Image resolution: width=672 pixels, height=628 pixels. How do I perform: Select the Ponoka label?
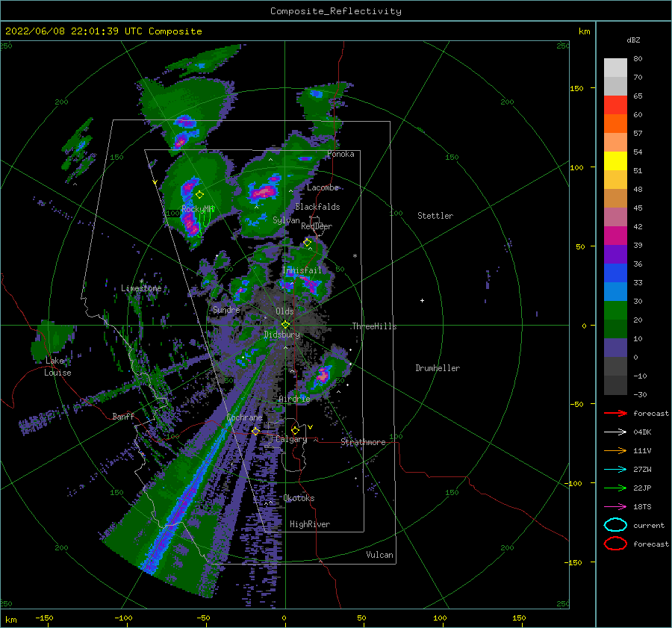340,154
